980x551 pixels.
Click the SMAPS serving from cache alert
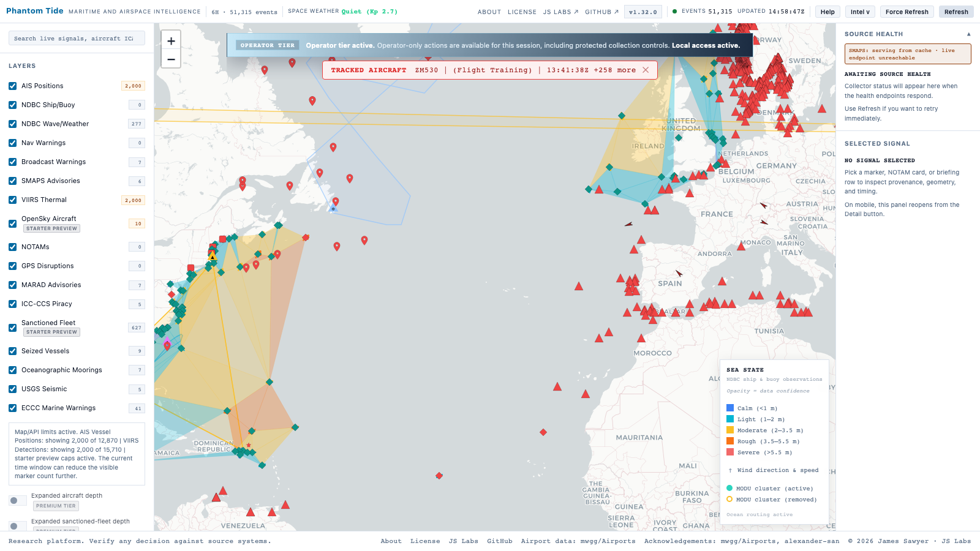[908, 54]
